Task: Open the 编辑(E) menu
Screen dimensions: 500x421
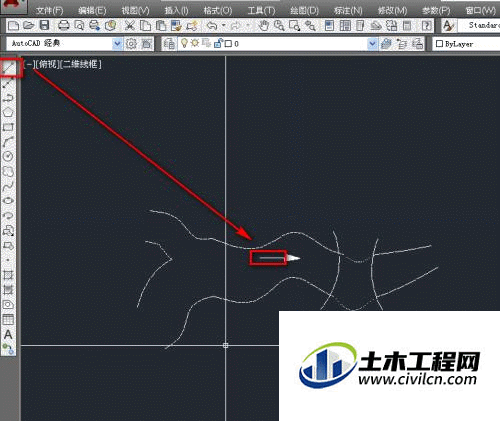Action: (92, 11)
